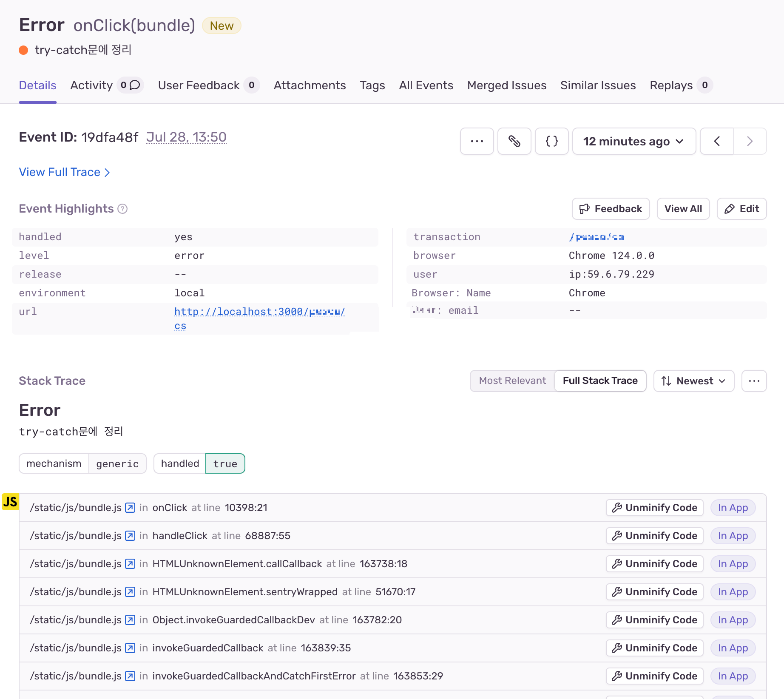Click the Event Highlights help icon
Viewport: 784px width, 699px height.
122,209
